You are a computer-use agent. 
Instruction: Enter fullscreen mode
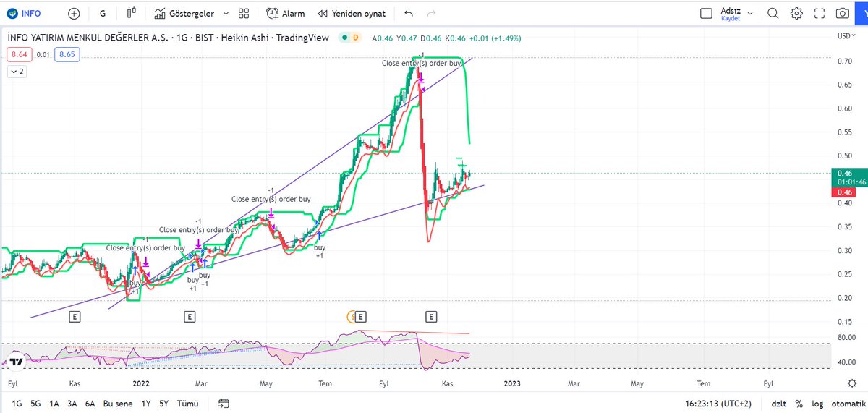[820, 13]
